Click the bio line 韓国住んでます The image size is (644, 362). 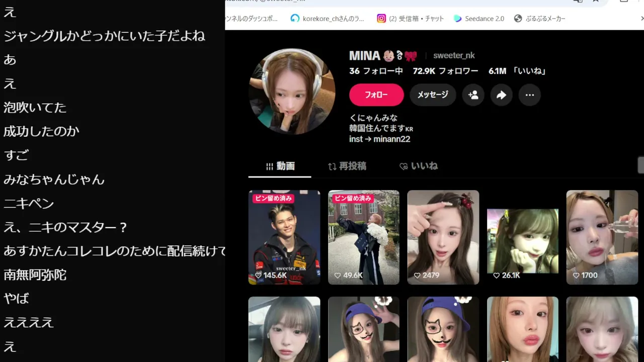click(381, 129)
